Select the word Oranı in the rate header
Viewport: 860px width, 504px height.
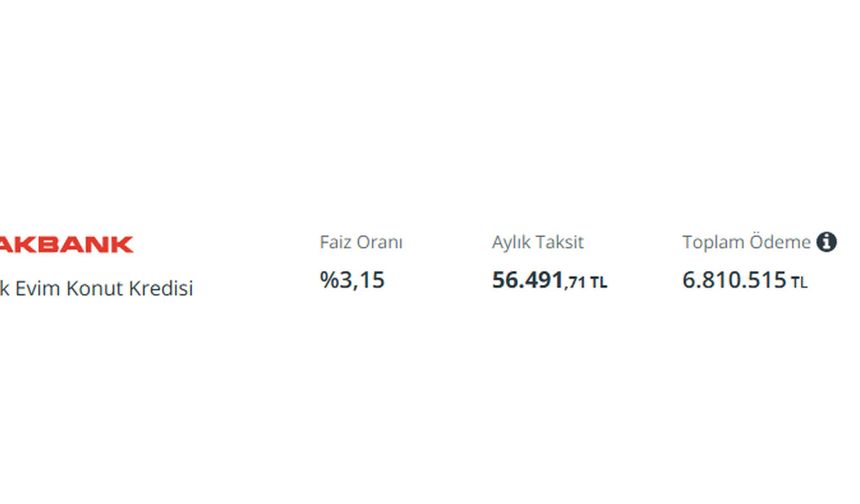380,242
